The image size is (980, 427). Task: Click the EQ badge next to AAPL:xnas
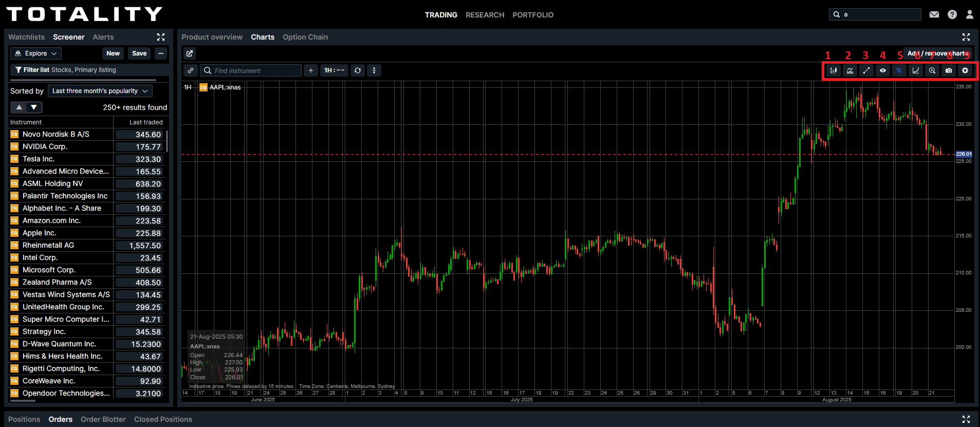[204, 87]
